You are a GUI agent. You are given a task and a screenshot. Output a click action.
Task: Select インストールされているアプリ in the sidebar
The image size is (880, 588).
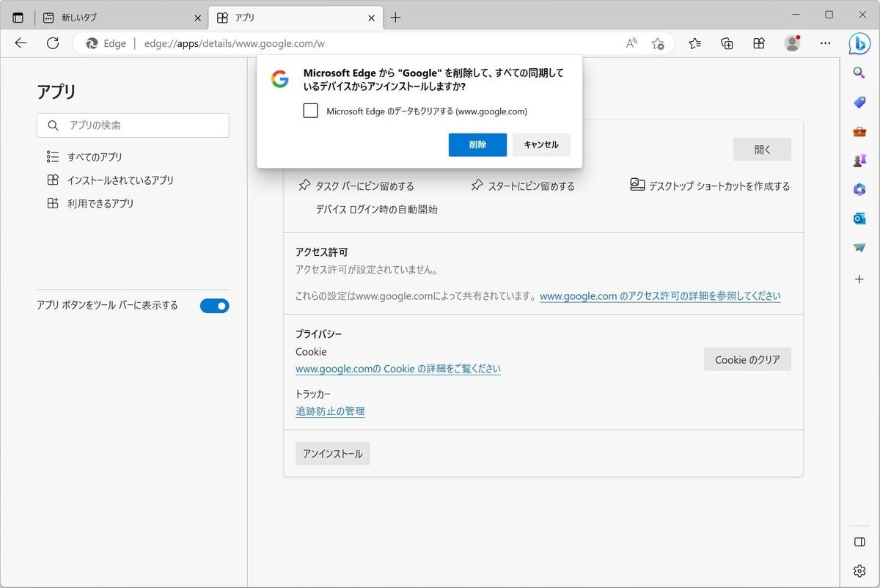[x=110, y=180]
